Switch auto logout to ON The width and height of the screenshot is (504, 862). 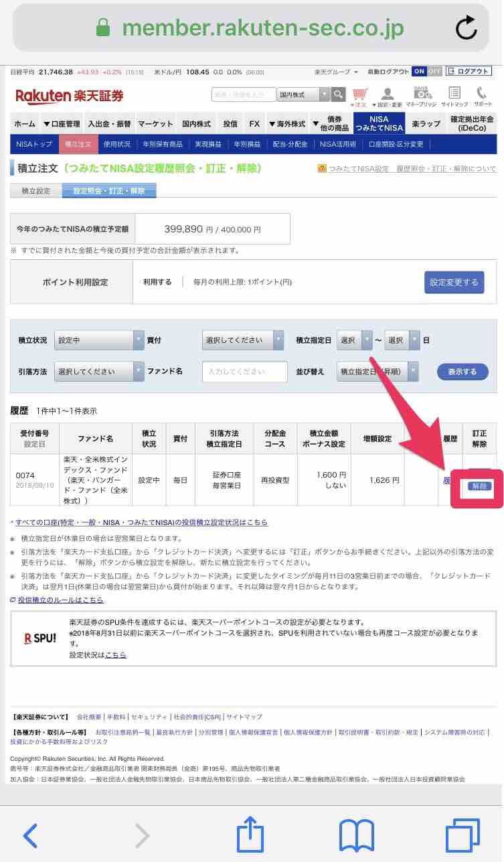coord(419,71)
